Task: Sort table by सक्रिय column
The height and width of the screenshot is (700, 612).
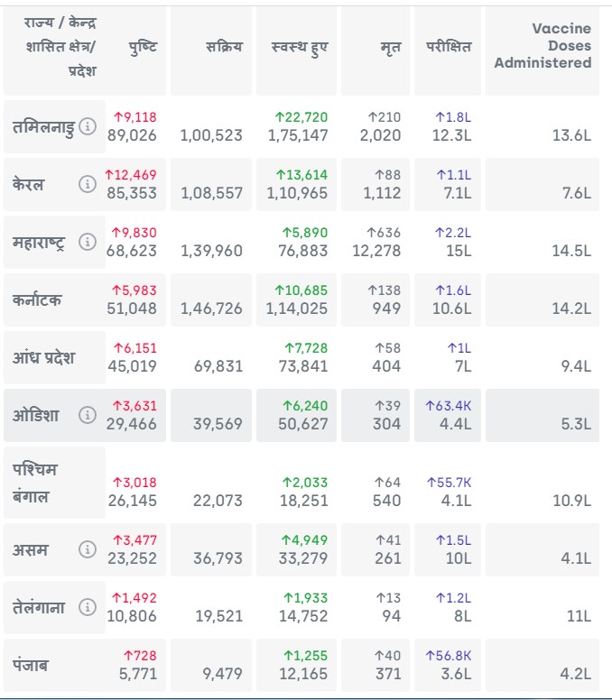Action: point(224,47)
